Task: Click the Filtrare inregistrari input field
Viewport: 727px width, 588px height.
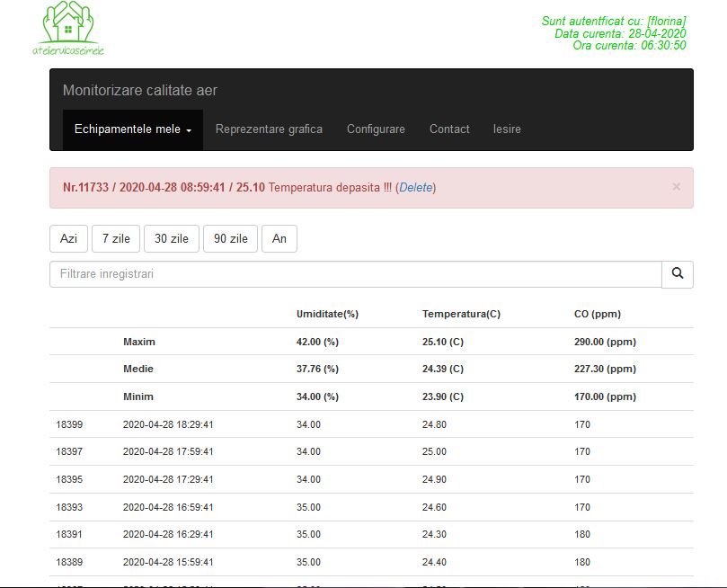Action: point(355,274)
